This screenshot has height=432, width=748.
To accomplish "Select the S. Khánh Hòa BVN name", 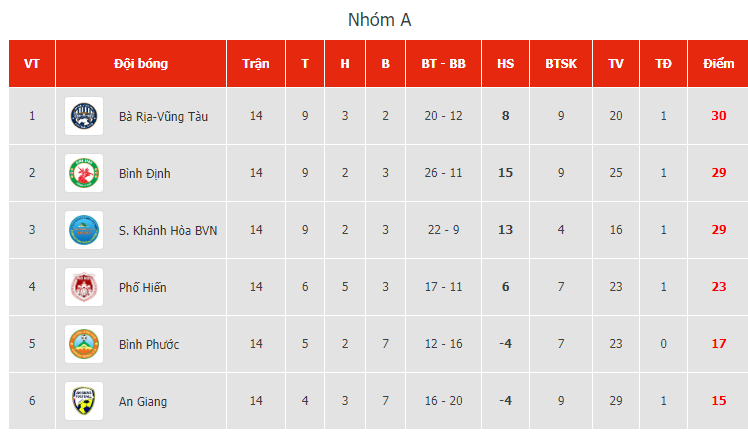I will (x=168, y=230).
